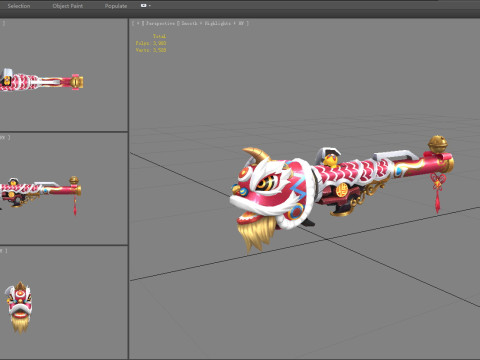
Task: Click the [+] viewport general menu label
Action: 138,23
